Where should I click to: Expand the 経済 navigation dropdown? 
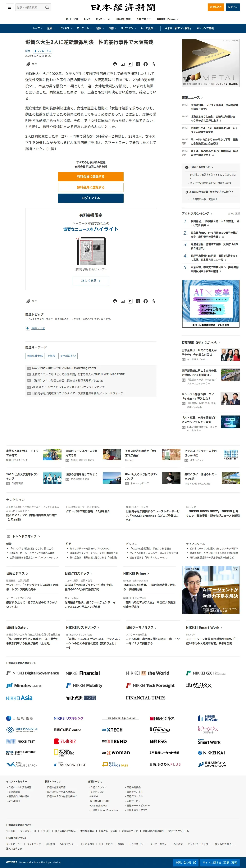pos(100,28)
